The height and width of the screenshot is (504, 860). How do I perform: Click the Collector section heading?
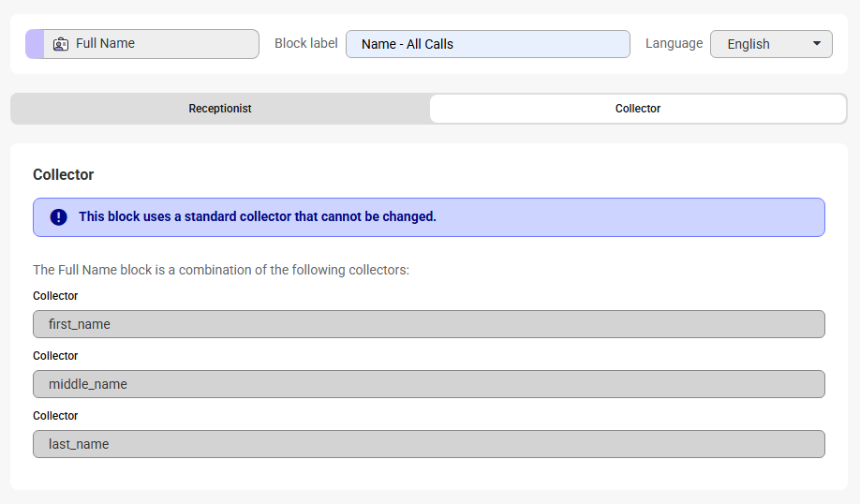point(64,175)
